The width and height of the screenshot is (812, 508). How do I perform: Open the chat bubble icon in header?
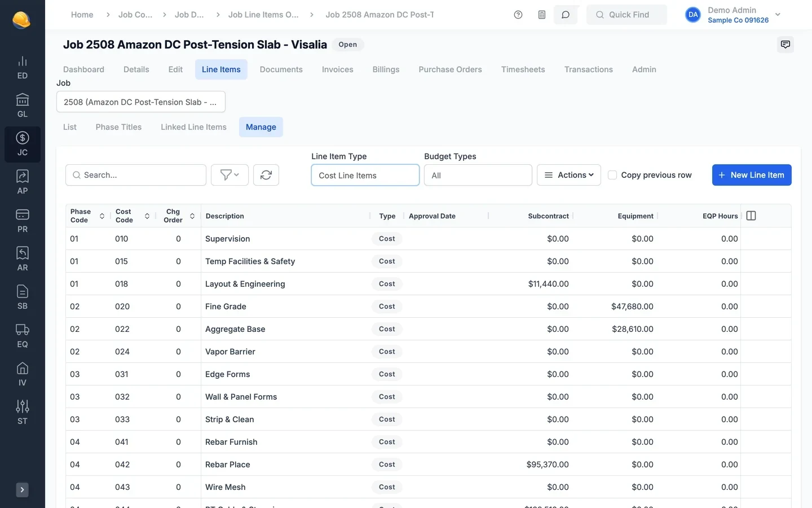tap(566, 15)
